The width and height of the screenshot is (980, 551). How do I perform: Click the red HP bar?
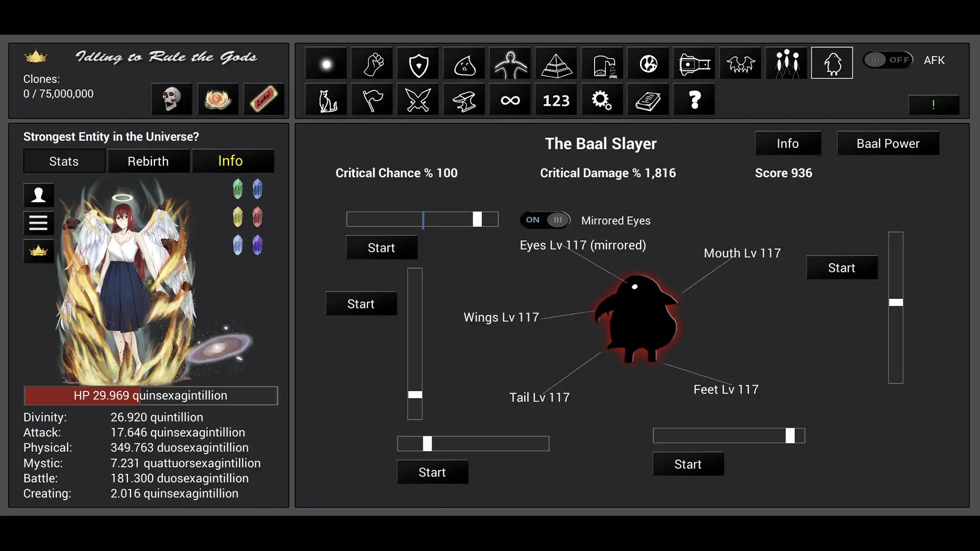pos(151,395)
